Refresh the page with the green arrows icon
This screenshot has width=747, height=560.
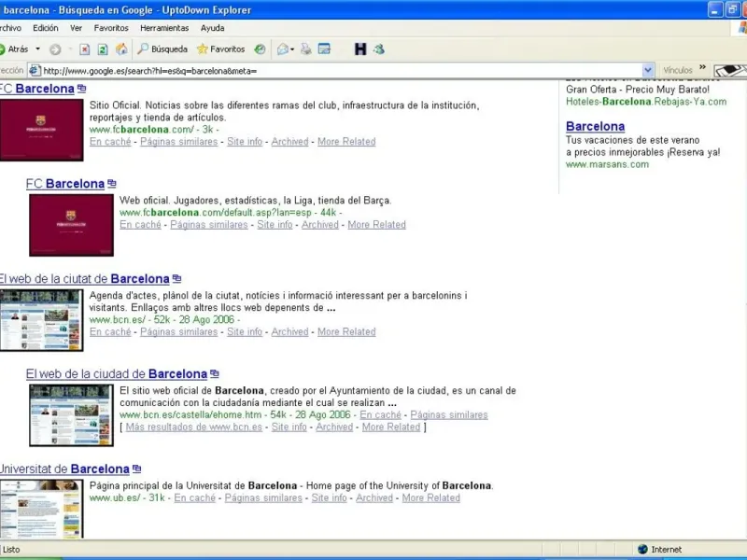[103, 49]
